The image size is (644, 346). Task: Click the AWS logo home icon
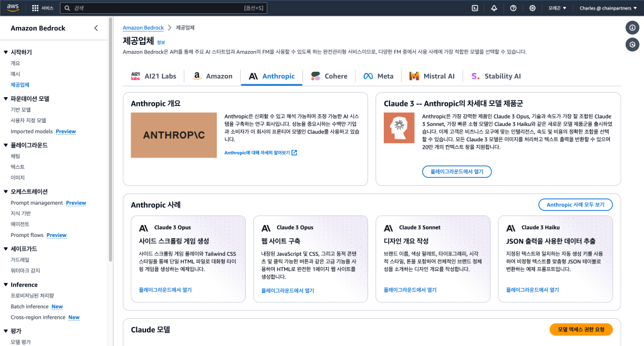tap(13, 8)
